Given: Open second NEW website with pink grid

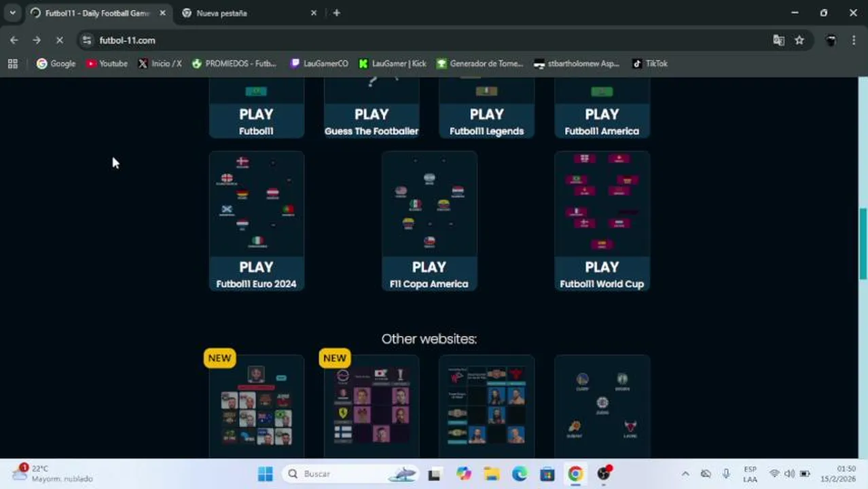Looking at the screenshot, I should coord(372,406).
